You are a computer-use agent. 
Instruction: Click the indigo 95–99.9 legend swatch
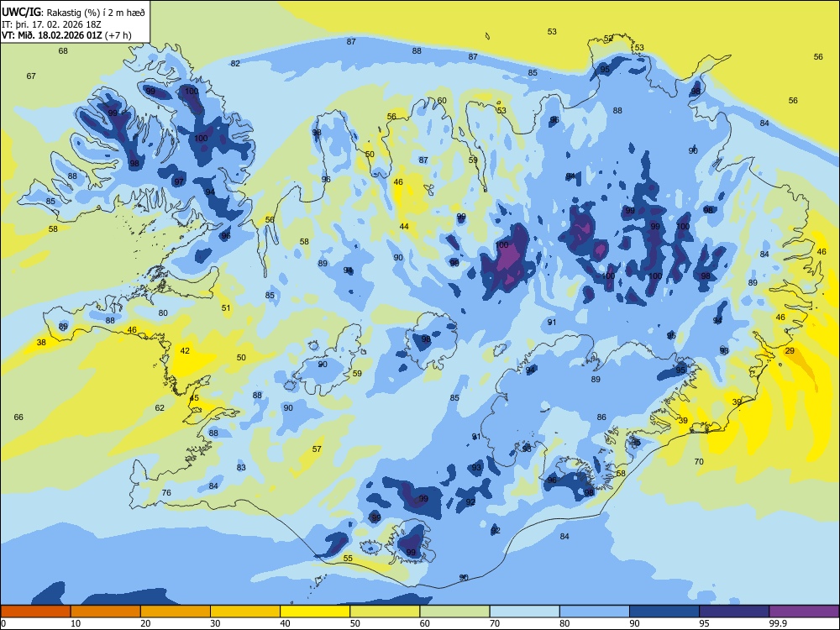tap(734, 612)
